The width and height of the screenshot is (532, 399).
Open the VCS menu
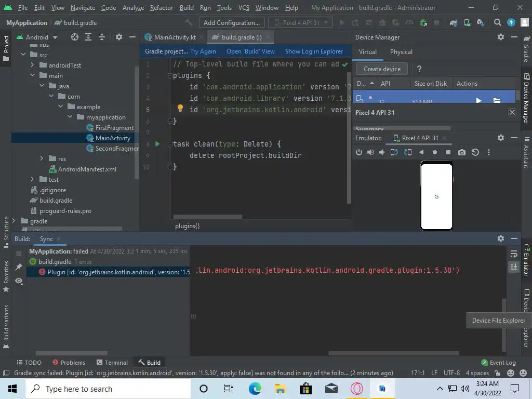(x=244, y=7)
